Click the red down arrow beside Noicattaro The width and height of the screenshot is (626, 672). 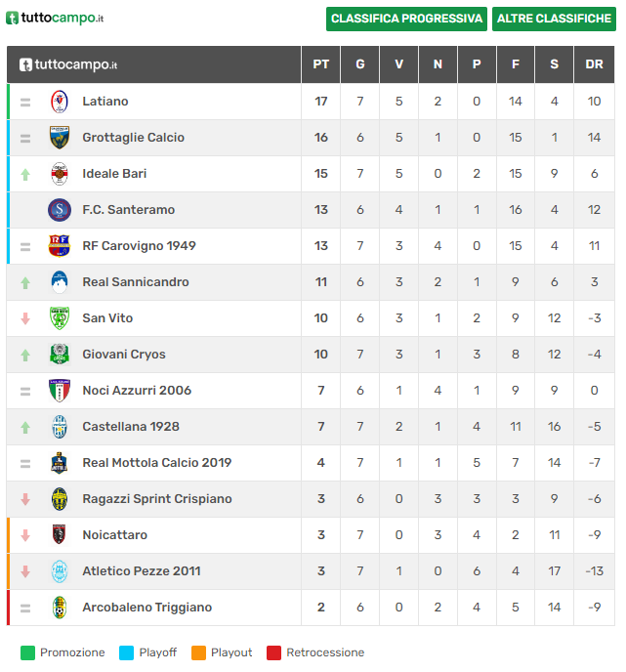coord(25,535)
